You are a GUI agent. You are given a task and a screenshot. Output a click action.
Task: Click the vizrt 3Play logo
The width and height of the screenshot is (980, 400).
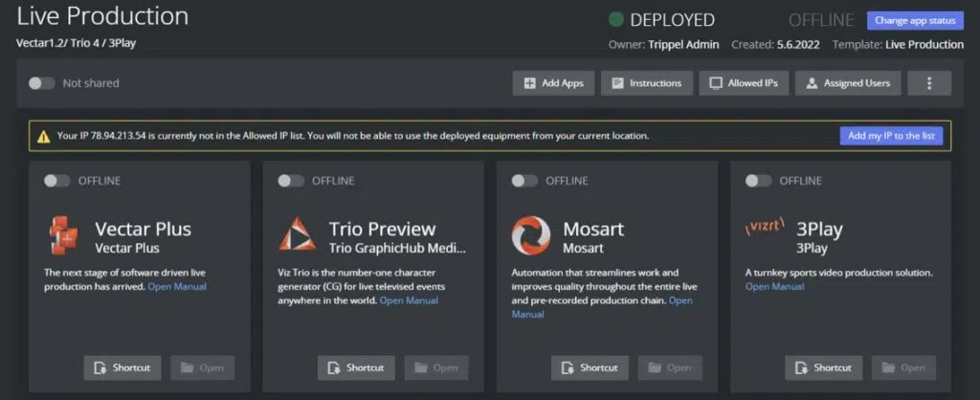765,228
